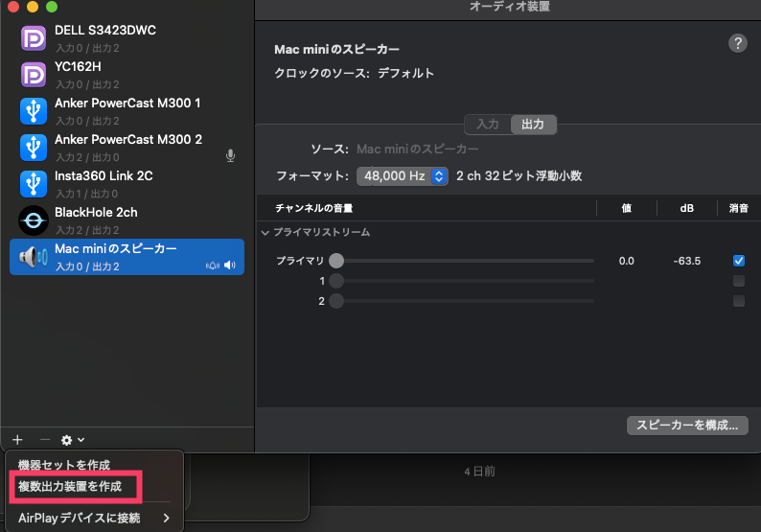Viewport: 761px width, 532px height.
Task: Click the DELL S3423DWC DisplayPort device icon
Action: point(34,38)
